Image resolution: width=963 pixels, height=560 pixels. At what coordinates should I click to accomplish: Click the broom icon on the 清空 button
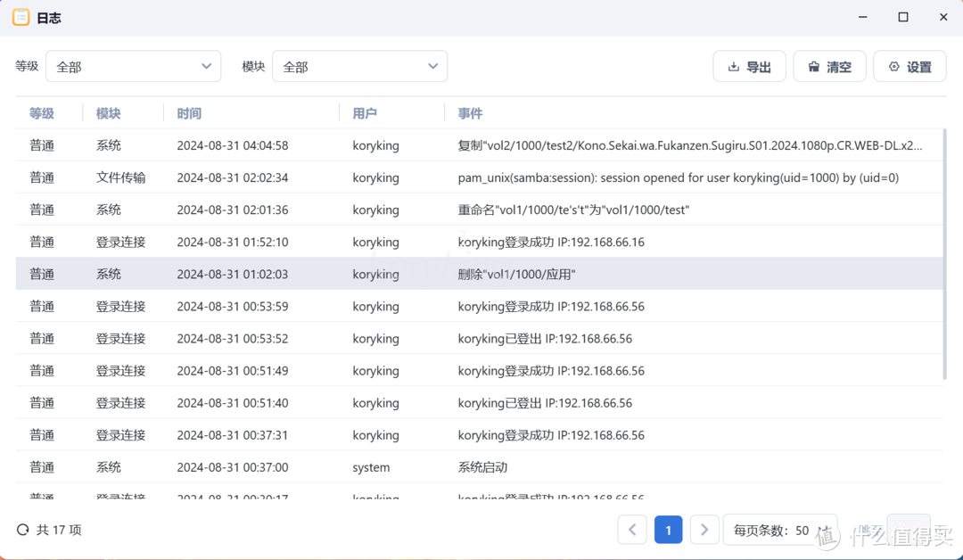click(814, 65)
